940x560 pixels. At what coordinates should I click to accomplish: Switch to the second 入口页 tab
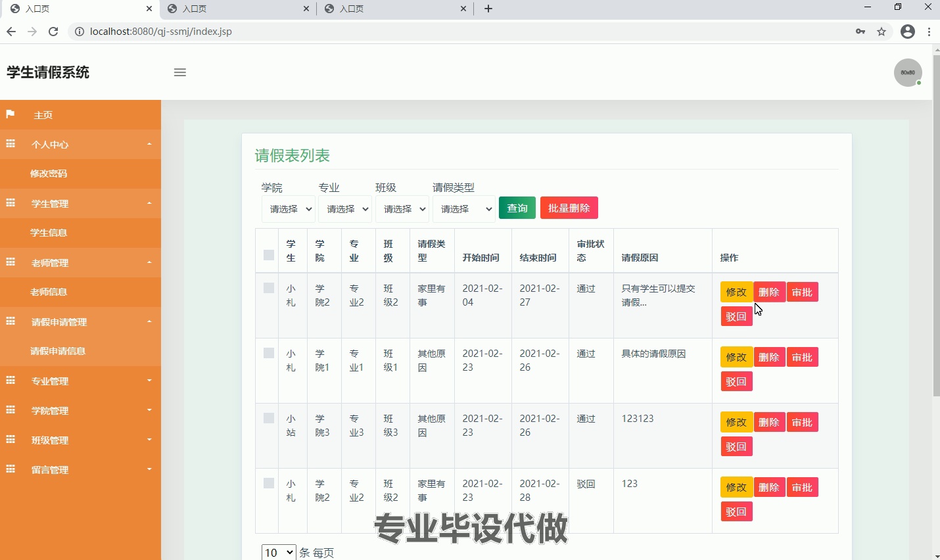point(238,9)
